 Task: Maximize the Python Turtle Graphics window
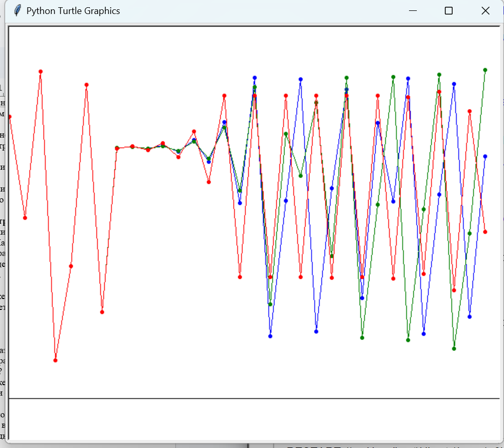(x=449, y=10)
